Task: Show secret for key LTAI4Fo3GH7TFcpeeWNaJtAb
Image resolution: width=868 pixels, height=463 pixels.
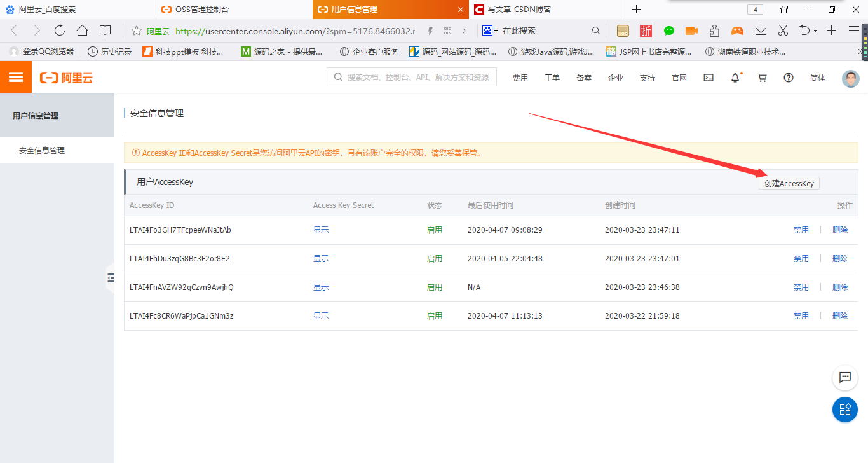Action: 321,230
